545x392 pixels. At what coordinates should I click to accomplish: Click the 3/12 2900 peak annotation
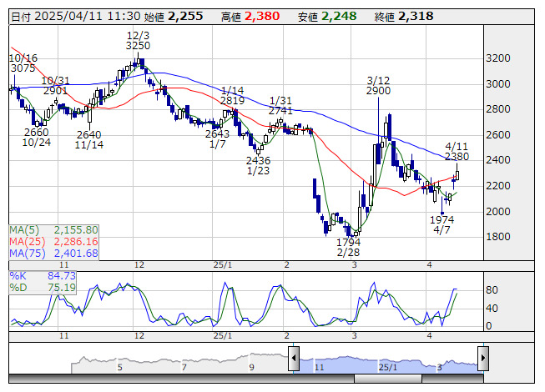coord(379,86)
